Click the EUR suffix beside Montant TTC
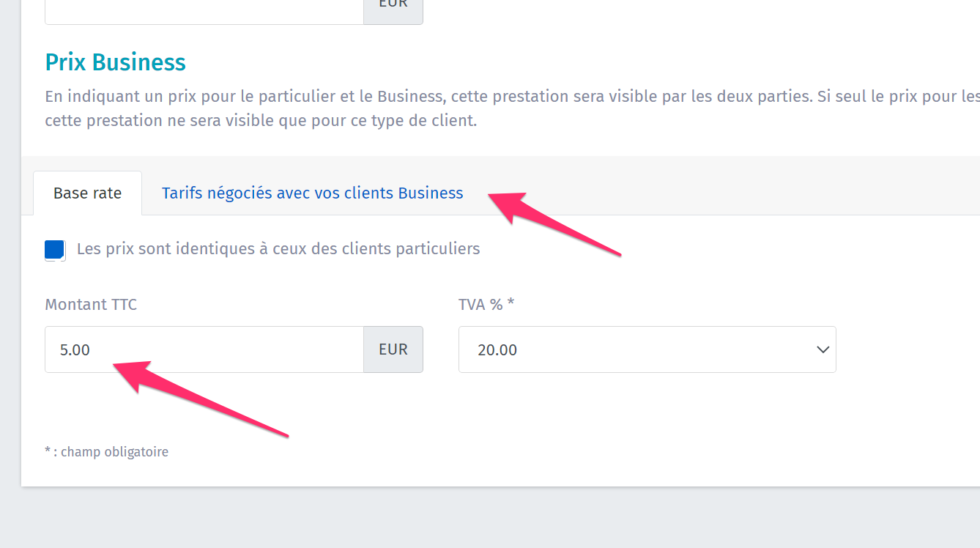The width and height of the screenshot is (980, 548). 393,349
